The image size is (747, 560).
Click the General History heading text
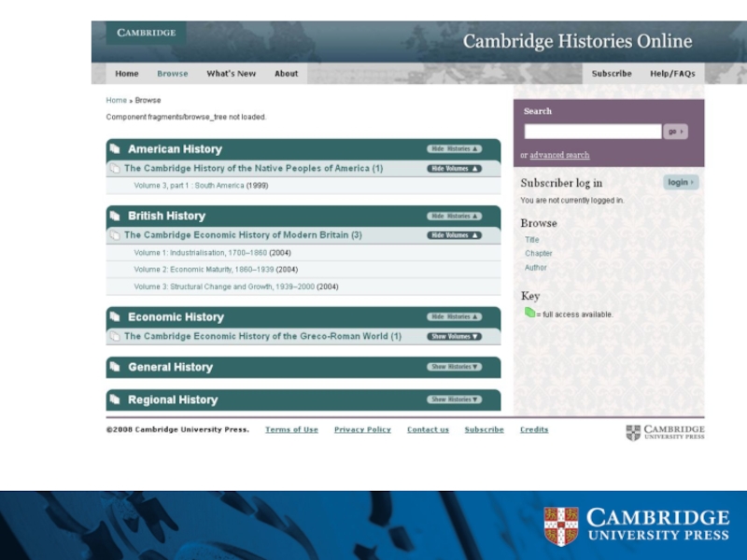point(171,367)
